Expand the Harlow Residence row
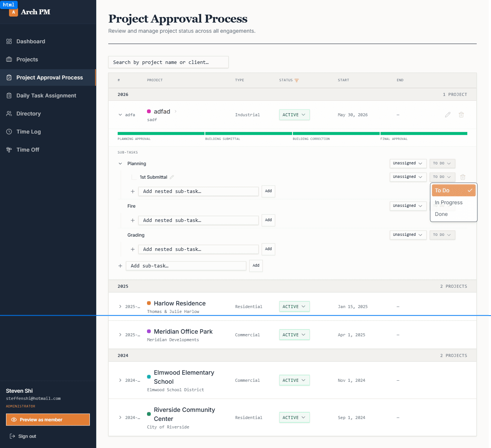 coord(120,307)
